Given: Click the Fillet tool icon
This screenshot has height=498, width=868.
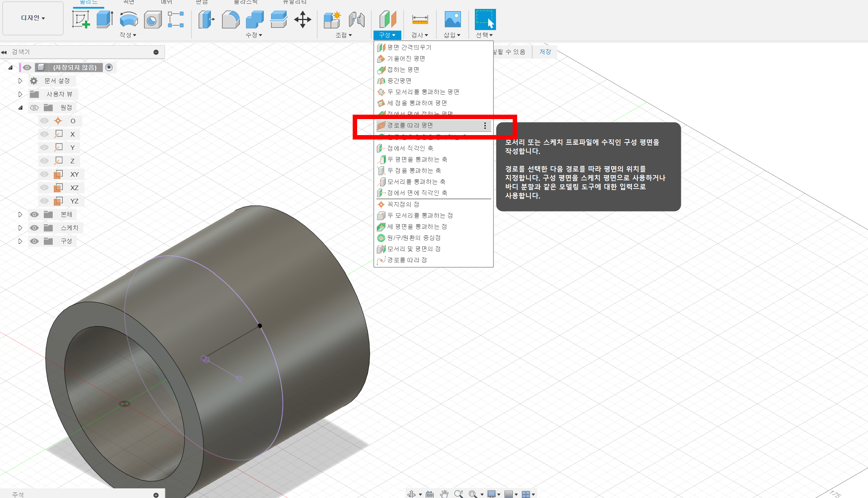Looking at the screenshot, I should (231, 19).
